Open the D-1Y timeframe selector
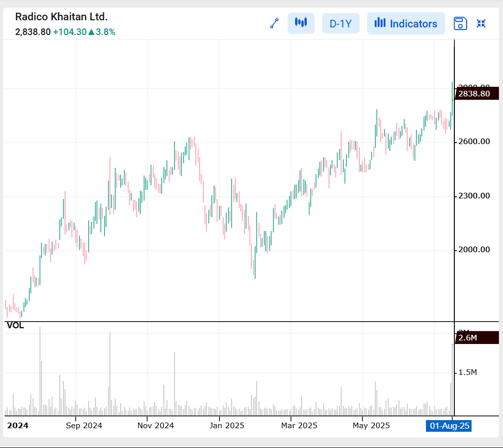 (340, 23)
